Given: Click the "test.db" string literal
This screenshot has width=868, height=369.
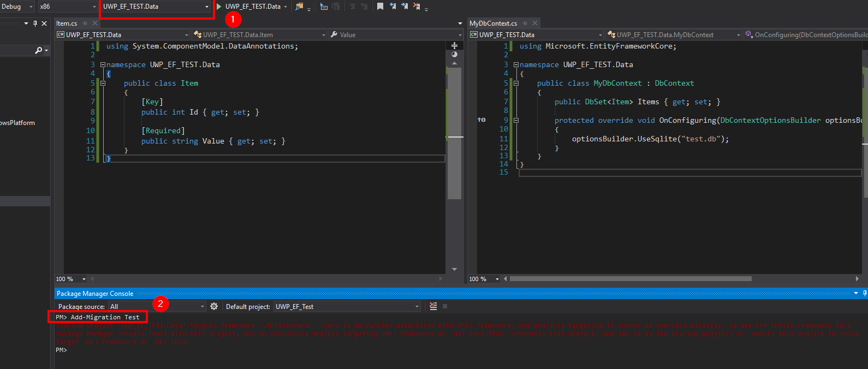Looking at the screenshot, I should 700,139.
